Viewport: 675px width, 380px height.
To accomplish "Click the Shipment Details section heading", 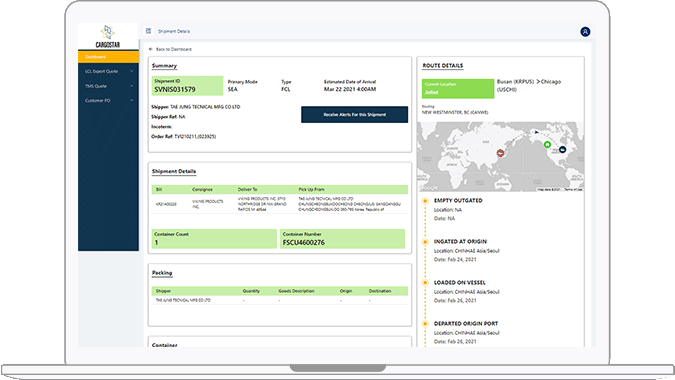I will [174, 171].
